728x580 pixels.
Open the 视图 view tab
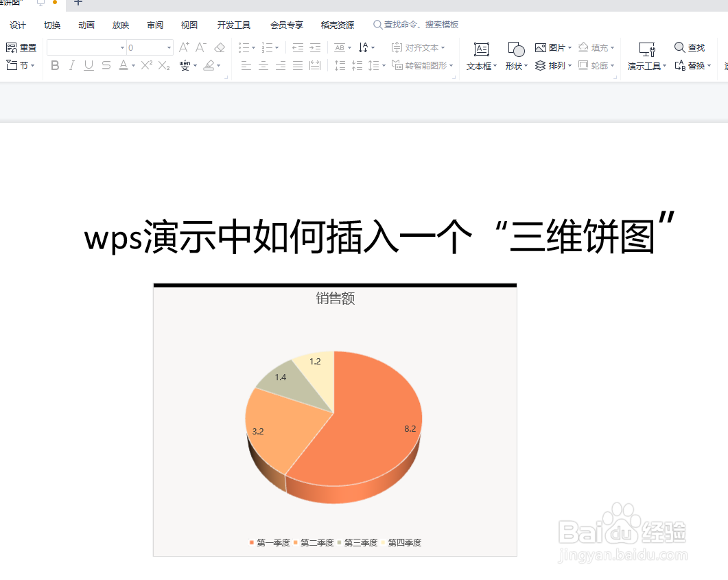(189, 25)
